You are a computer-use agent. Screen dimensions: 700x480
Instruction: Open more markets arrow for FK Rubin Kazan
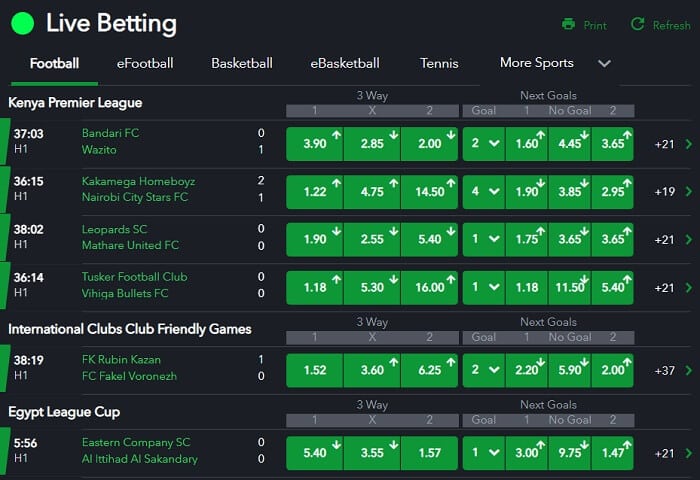(x=689, y=370)
